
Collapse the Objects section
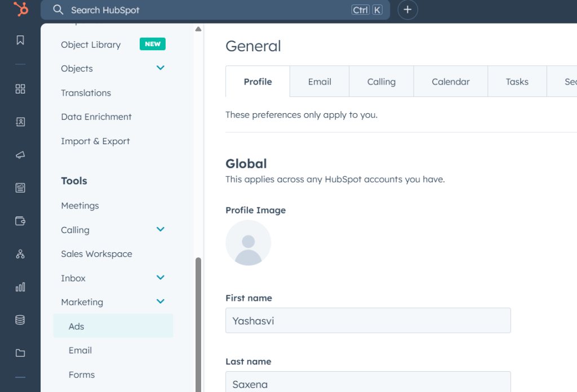[160, 68]
